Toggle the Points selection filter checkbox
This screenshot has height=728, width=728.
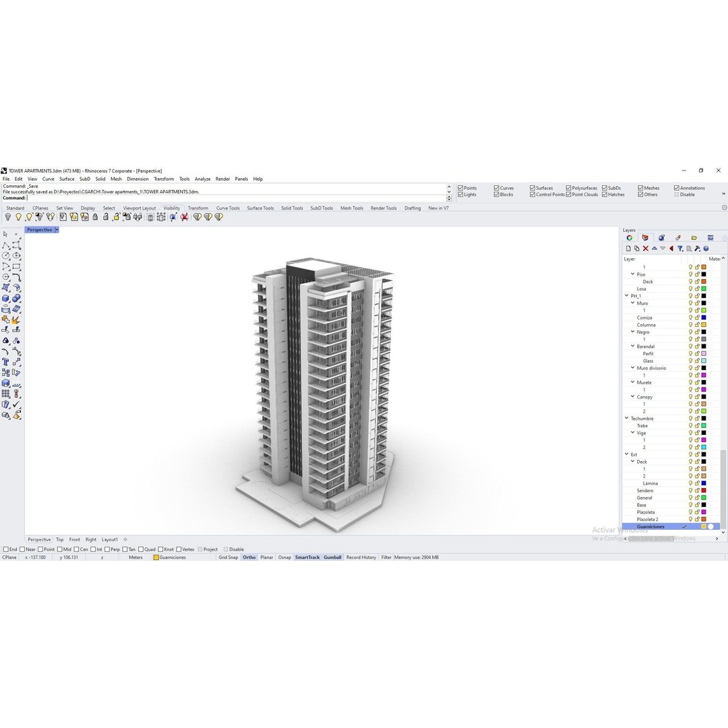(x=460, y=188)
